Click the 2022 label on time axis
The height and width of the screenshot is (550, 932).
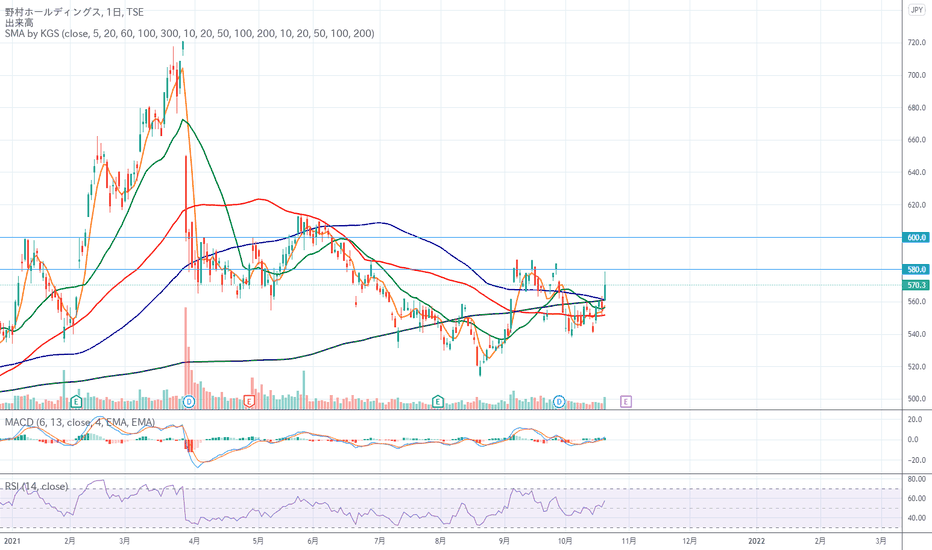coord(756,541)
